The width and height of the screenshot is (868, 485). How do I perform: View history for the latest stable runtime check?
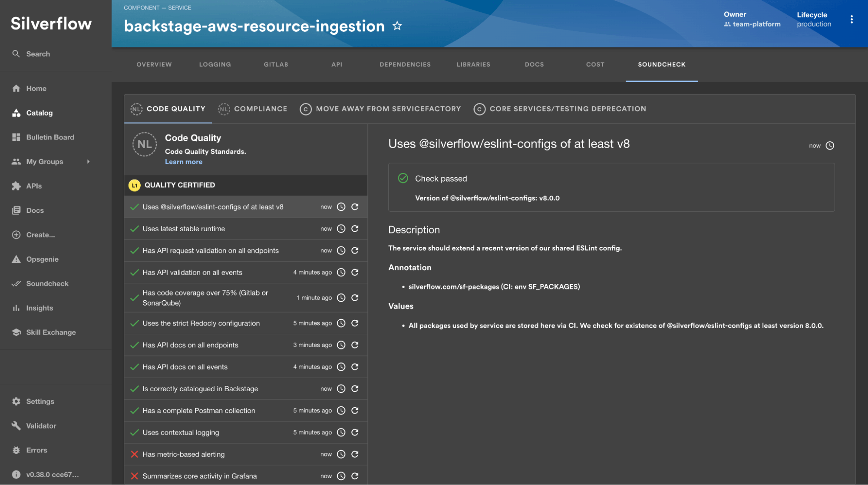341,229
